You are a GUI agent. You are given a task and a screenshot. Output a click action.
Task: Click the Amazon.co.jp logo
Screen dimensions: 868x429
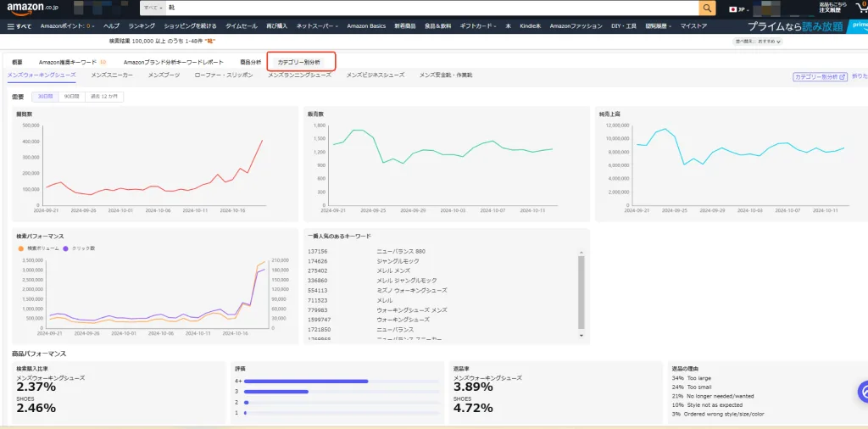click(x=33, y=8)
